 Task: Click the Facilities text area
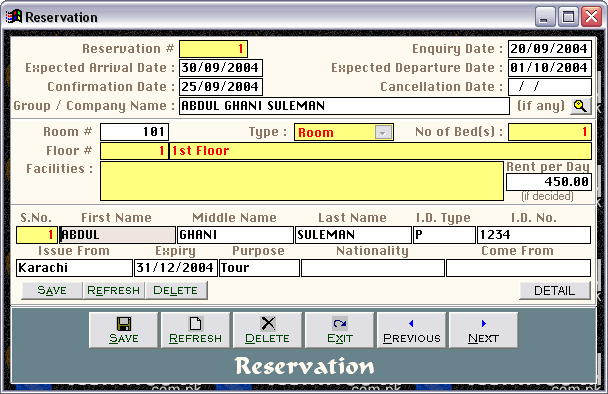coord(302,181)
